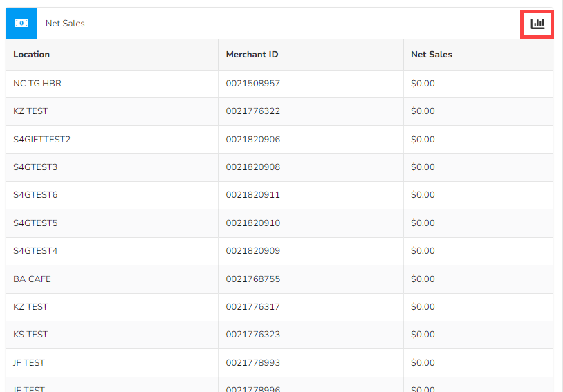The width and height of the screenshot is (563, 392).
Task: Select the S4GTEST3 row
Action: coord(35,167)
